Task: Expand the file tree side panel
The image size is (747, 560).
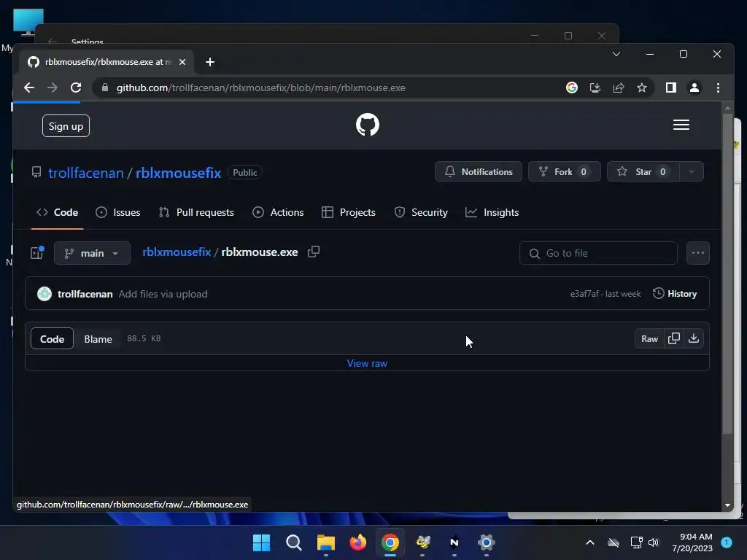Action: click(37, 253)
